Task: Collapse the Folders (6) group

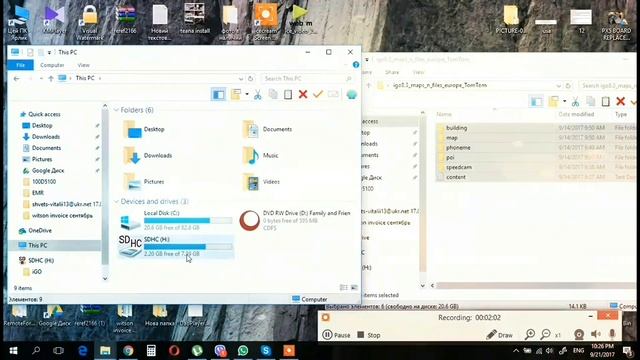Action: [116, 110]
